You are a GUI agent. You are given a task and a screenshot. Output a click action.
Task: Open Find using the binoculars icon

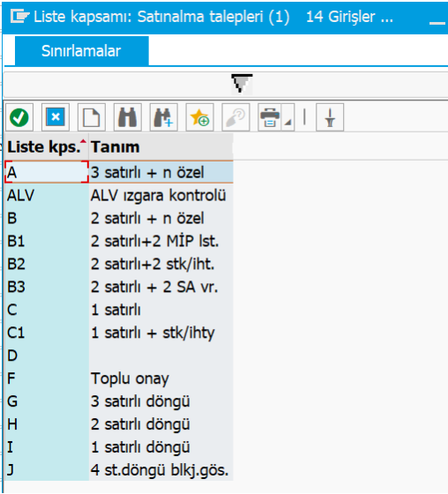pos(128,117)
